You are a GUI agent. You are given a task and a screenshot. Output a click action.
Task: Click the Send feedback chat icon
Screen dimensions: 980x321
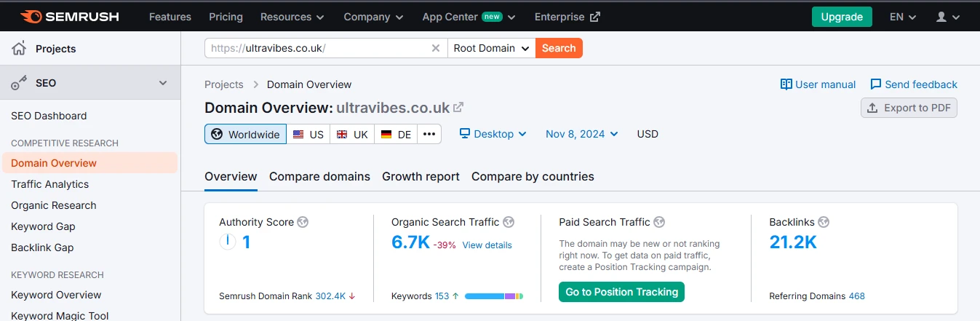876,84
